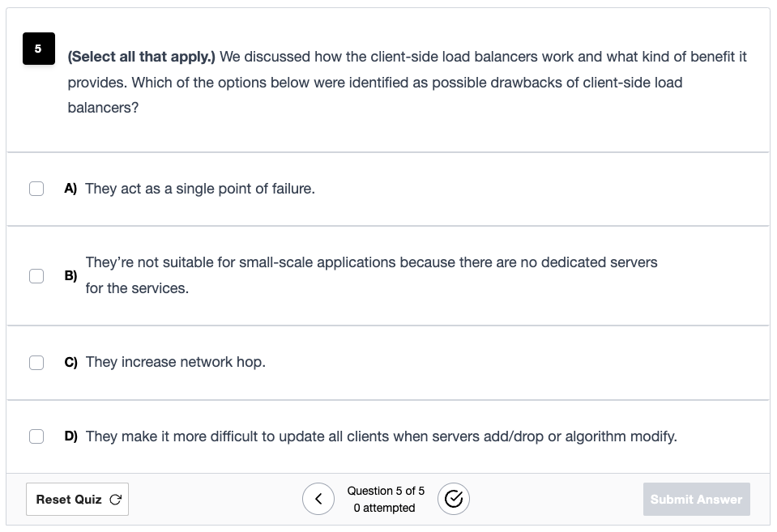The width and height of the screenshot is (777, 532).
Task: Select checkbox for increase network hop
Action: [36, 363]
